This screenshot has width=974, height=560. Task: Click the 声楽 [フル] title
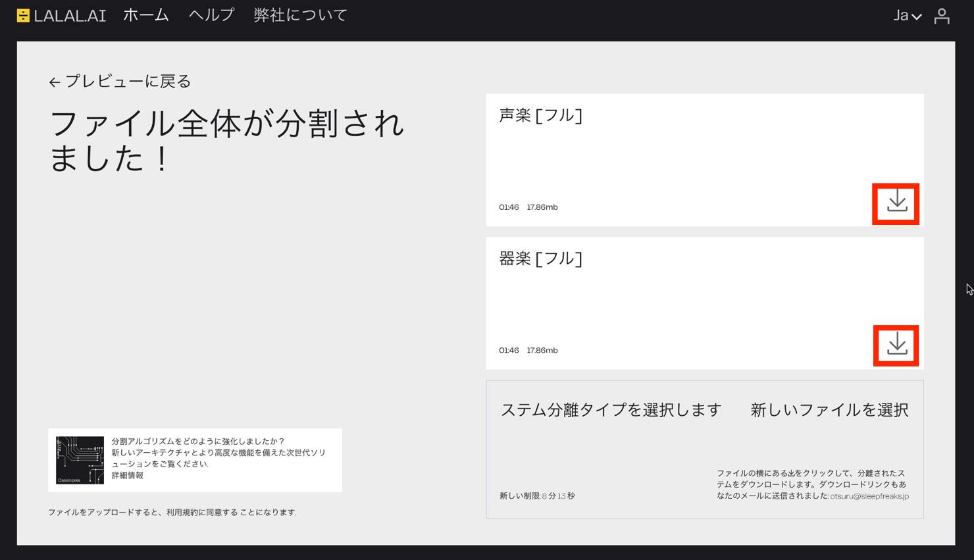[x=540, y=115]
